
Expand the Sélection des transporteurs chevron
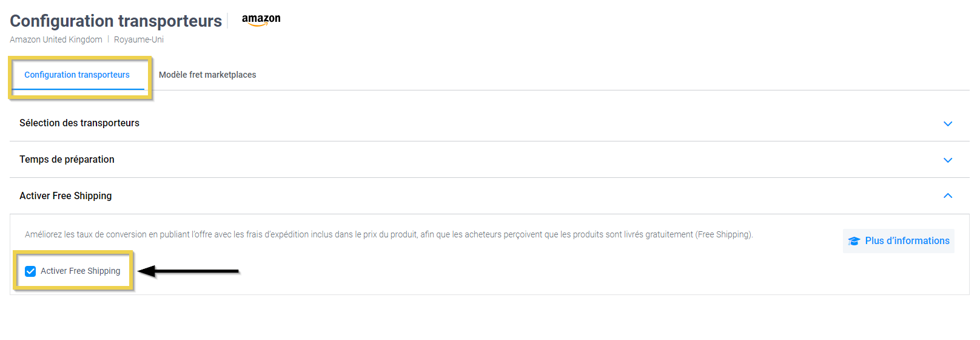[948, 124]
